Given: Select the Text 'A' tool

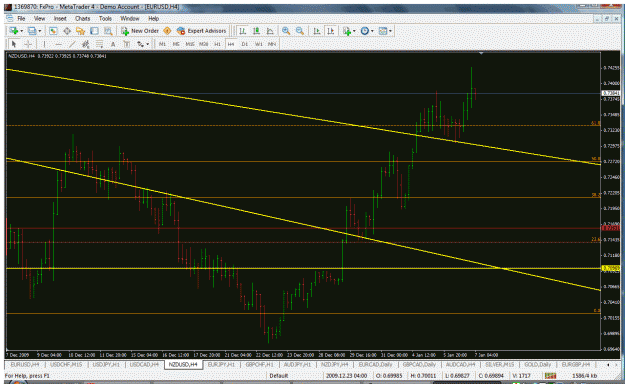Looking at the screenshot, I should [113, 44].
